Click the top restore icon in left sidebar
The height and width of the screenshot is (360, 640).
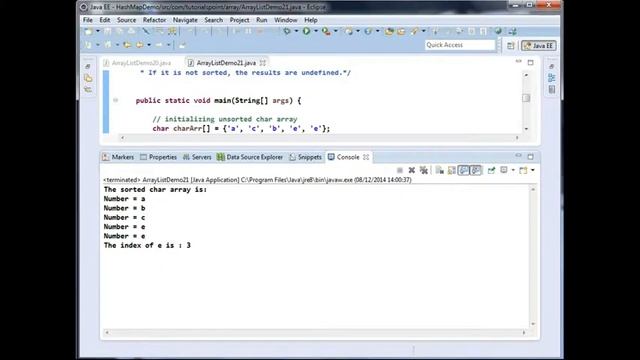pos(88,66)
